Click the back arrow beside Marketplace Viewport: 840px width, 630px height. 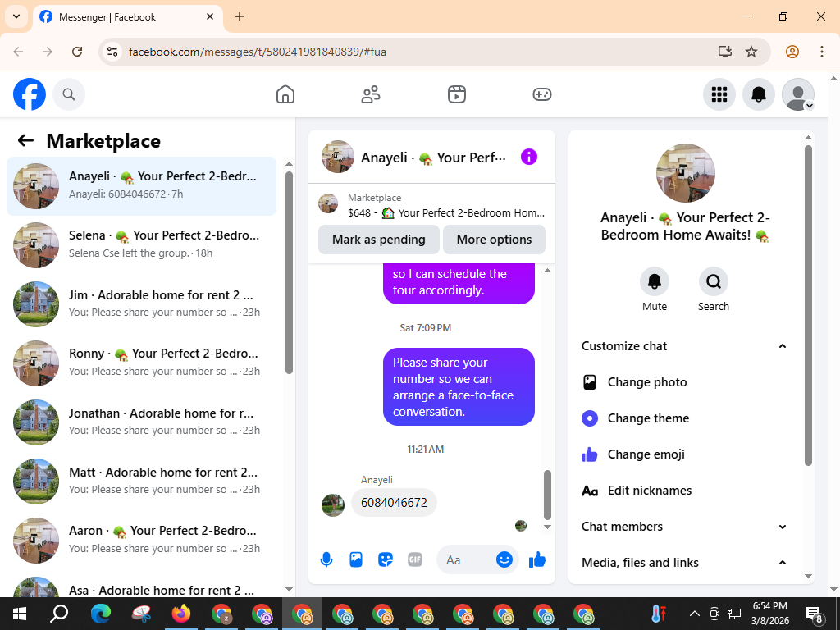pyautogui.click(x=25, y=140)
